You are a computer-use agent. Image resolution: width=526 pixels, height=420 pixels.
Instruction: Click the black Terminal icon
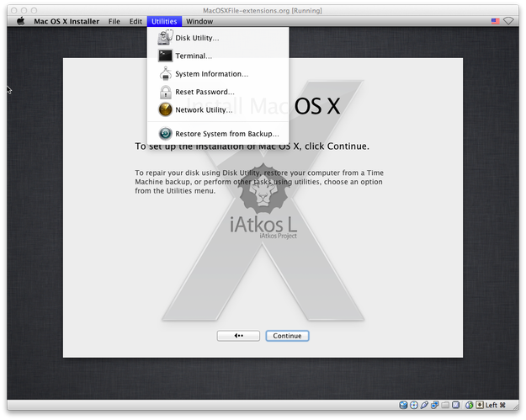click(166, 56)
